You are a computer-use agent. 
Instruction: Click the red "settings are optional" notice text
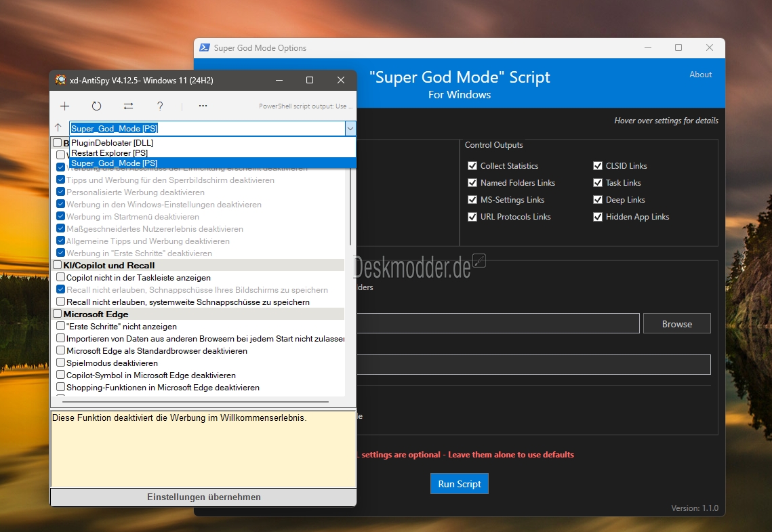tap(466, 455)
